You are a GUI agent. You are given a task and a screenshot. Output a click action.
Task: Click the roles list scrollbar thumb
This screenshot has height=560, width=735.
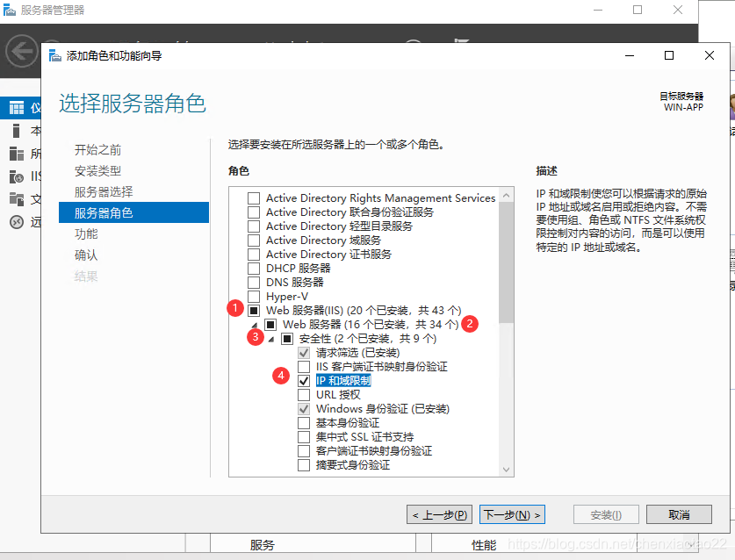tap(507, 262)
